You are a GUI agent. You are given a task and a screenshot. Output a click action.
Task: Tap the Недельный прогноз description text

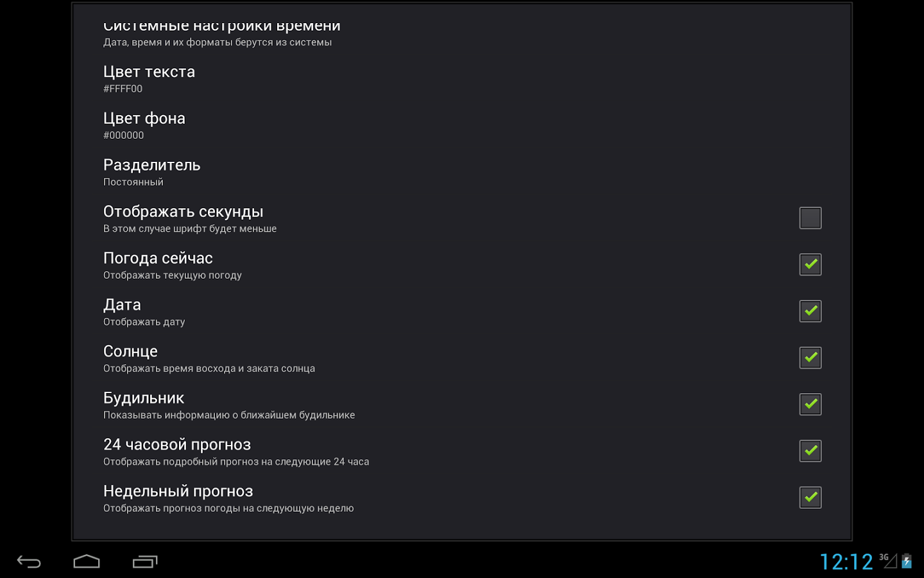(228, 508)
